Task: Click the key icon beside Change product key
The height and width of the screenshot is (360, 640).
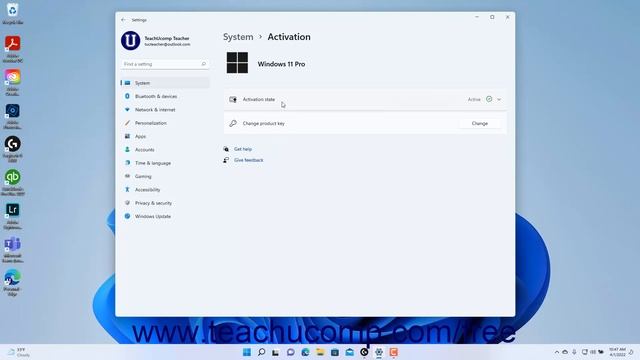Action: [233, 123]
